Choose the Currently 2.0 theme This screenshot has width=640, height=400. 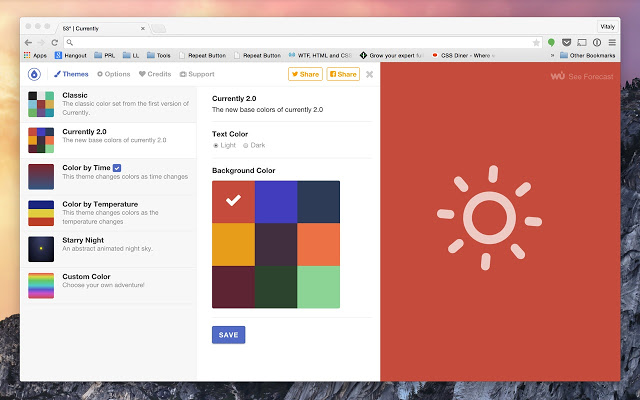109,140
